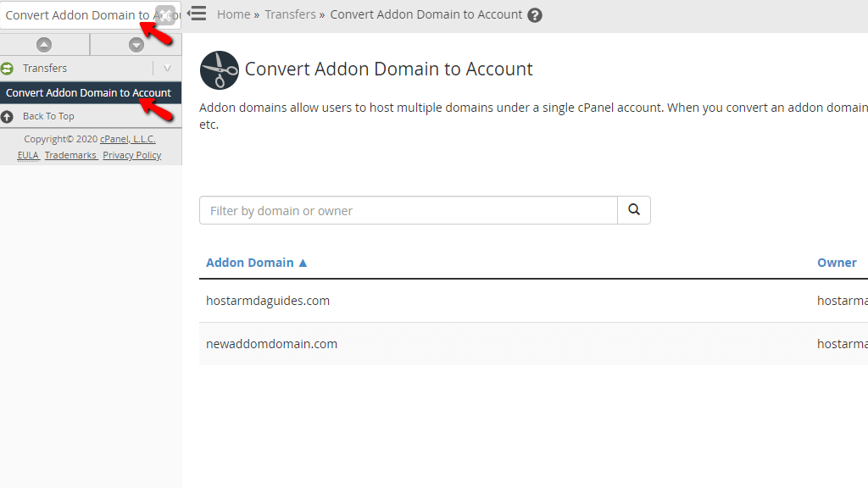Collapse the sidebar menu with hamburger icon

point(197,14)
